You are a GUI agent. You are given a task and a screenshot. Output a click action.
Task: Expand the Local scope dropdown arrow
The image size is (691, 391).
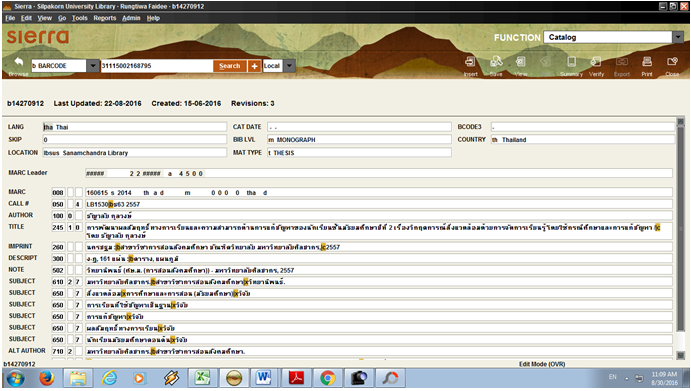289,66
